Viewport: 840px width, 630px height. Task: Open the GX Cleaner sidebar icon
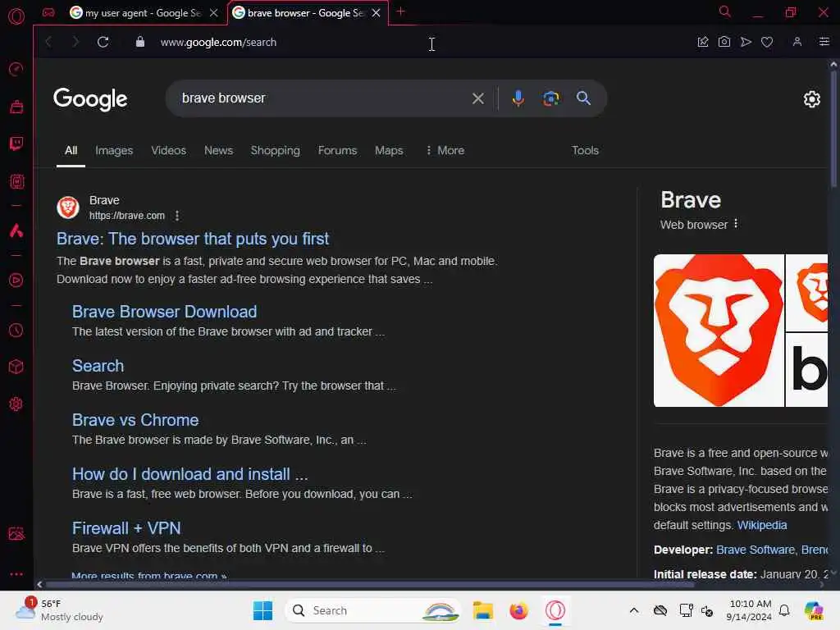(x=16, y=107)
